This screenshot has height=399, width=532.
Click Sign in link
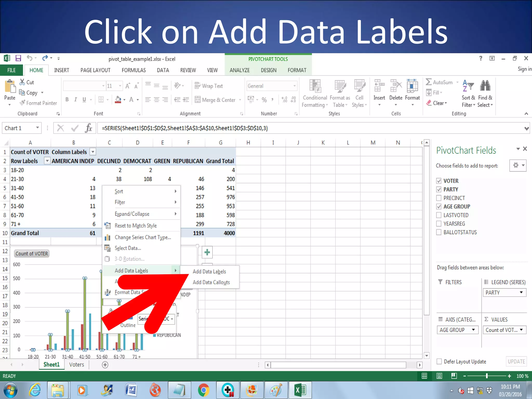[524, 69]
